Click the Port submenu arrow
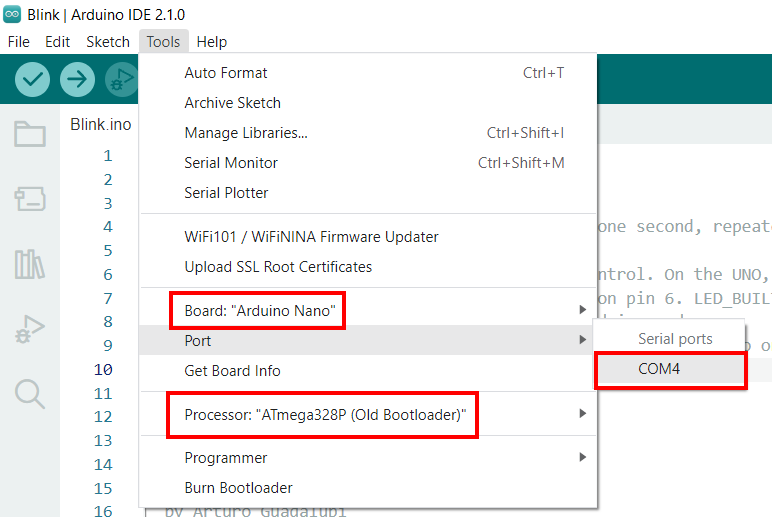This screenshot has width=772, height=517. 582,340
